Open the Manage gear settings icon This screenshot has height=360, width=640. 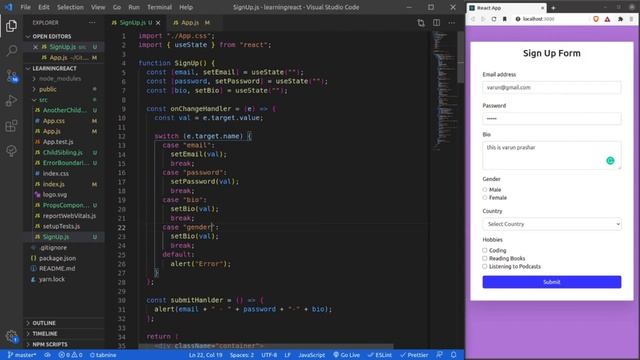[x=11, y=336]
